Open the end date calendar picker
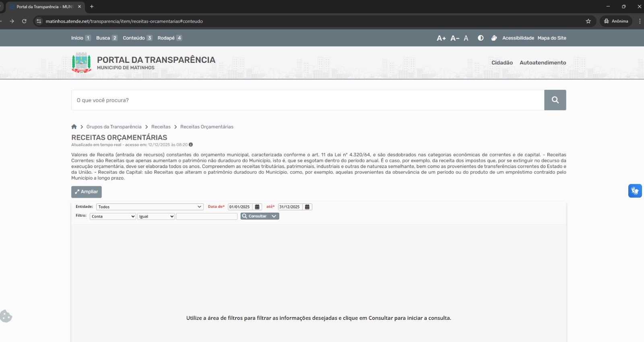 click(x=307, y=207)
